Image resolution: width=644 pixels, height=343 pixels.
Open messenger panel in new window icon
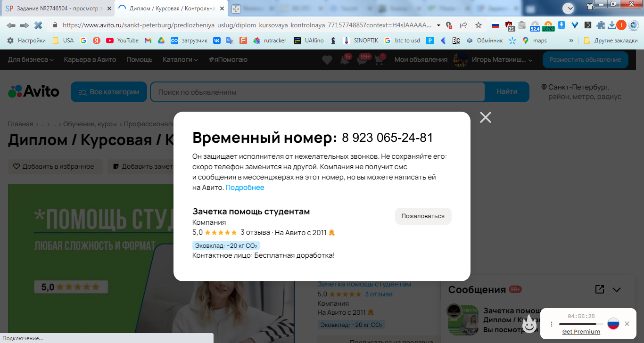point(599,289)
